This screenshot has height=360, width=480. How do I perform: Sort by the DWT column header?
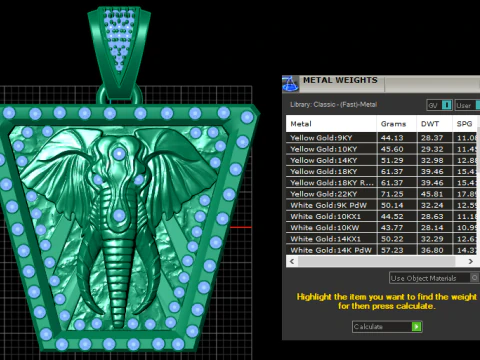pyautogui.click(x=434, y=124)
